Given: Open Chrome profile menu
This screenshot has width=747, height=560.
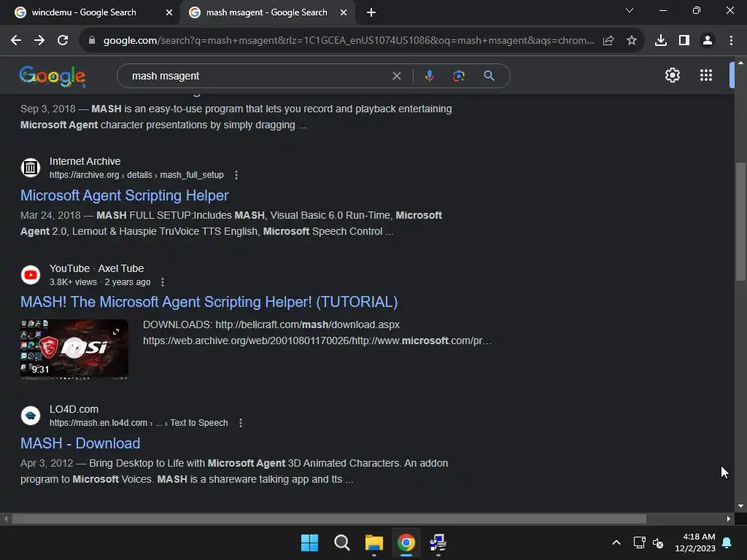Looking at the screenshot, I should pos(708,41).
